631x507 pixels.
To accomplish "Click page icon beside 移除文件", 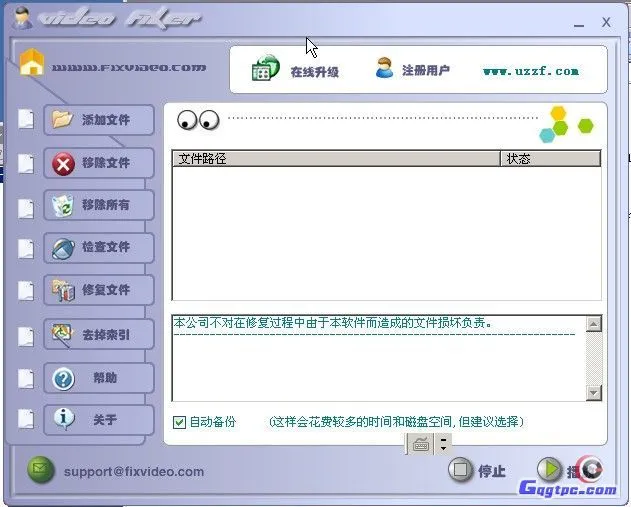I will coord(26,164).
